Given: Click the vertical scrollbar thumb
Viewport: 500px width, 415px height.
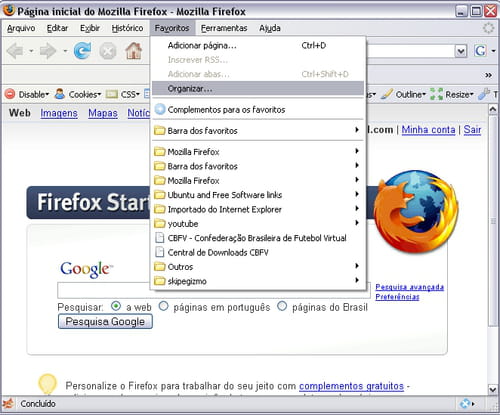Looking at the screenshot, I should [493, 221].
